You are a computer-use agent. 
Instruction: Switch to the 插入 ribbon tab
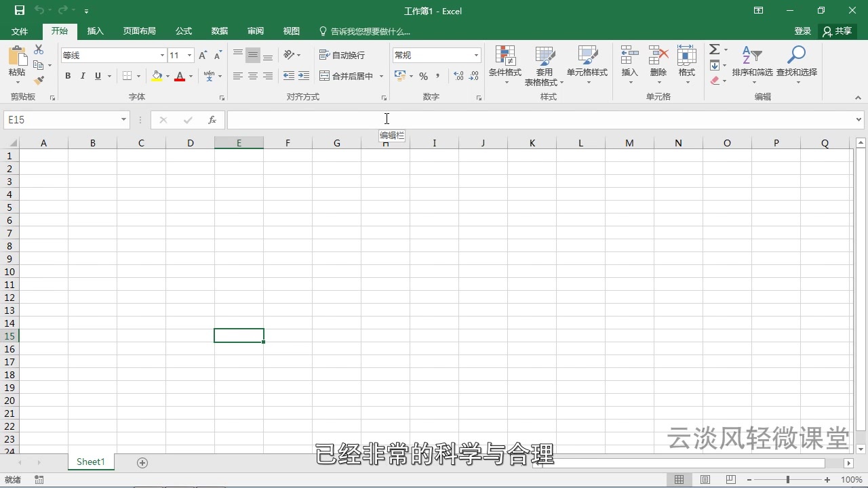96,31
